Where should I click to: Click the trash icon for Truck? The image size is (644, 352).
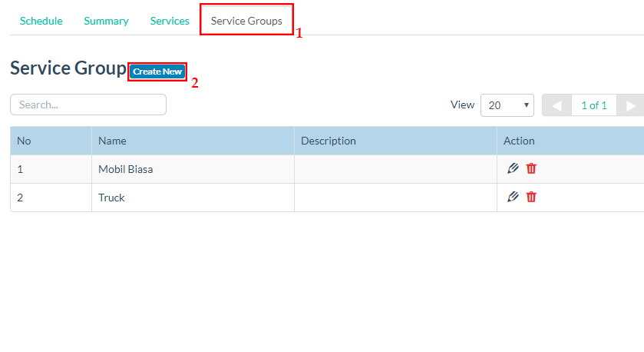(531, 197)
